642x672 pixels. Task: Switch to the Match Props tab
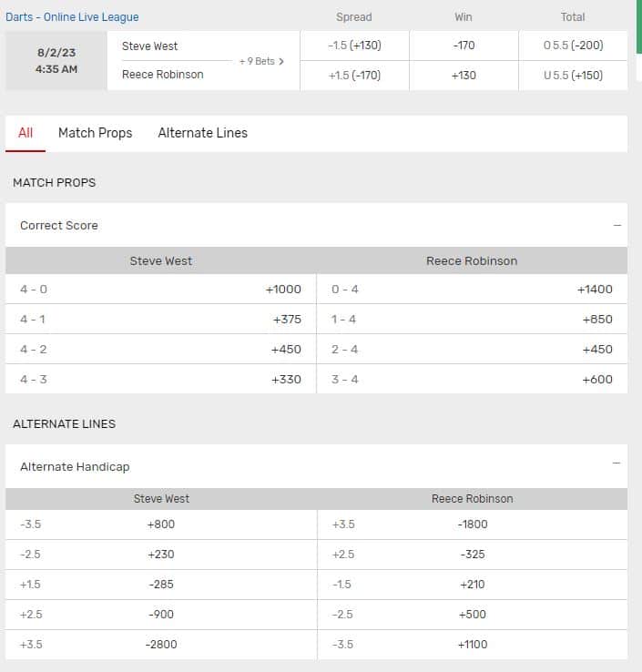(x=95, y=133)
